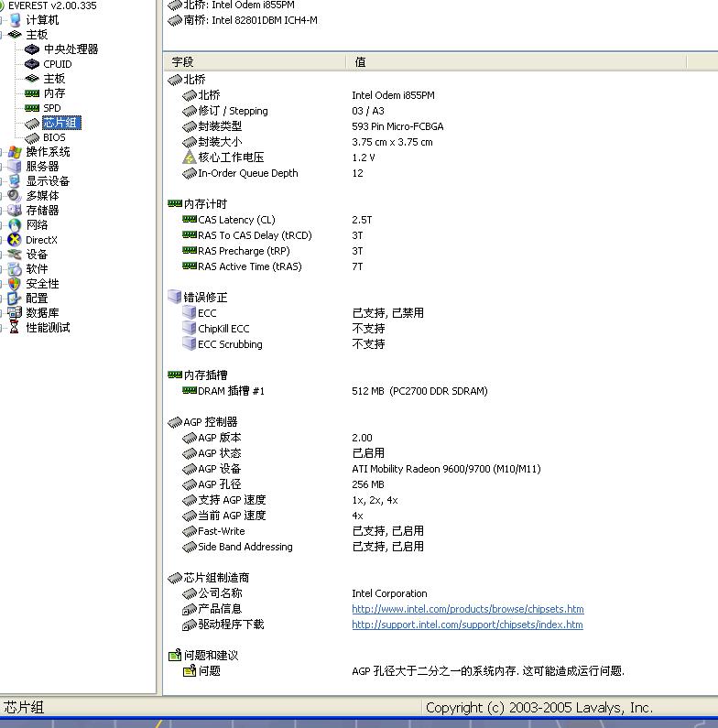Viewport: 718px width, 728px height.
Task: Click the In-Order Queue Depth row
Action: click(x=273, y=173)
